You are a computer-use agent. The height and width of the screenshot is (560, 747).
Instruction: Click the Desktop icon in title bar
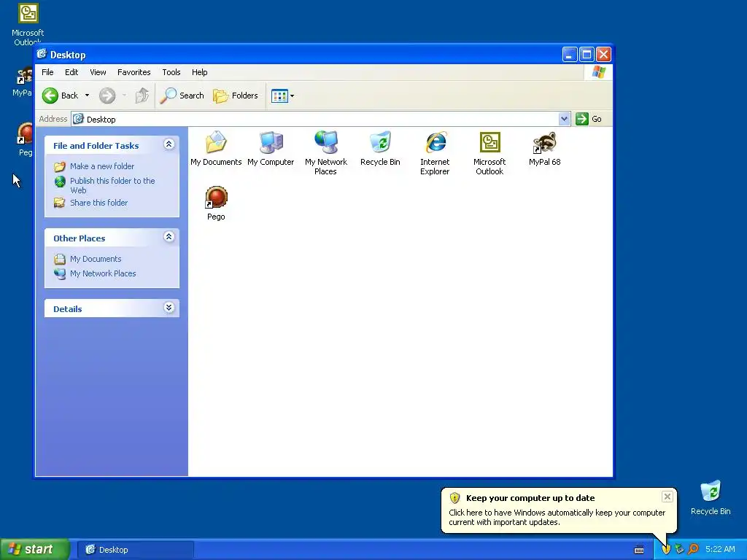[42, 54]
